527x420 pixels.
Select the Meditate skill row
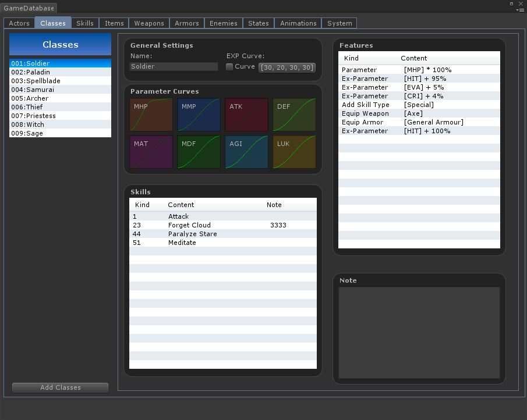point(223,243)
